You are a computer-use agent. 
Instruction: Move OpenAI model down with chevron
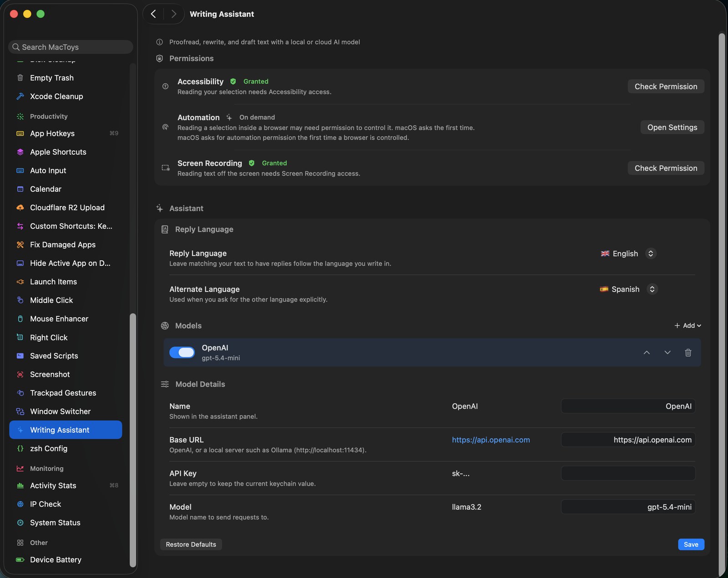667,353
